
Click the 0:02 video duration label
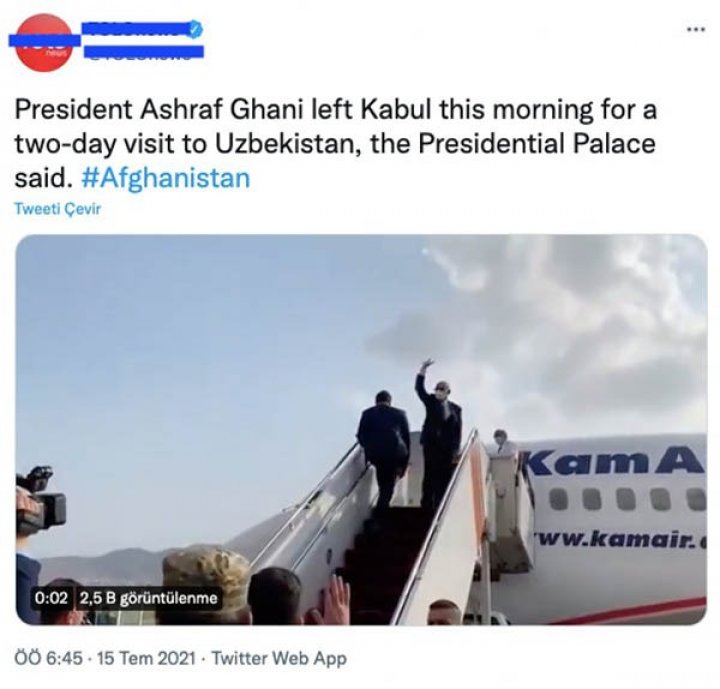point(51,598)
